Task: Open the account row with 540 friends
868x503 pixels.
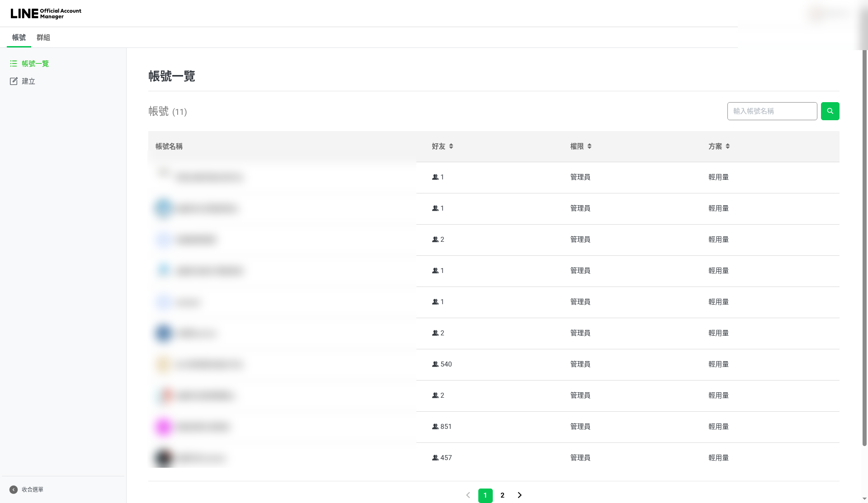Action: click(x=494, y=365)
